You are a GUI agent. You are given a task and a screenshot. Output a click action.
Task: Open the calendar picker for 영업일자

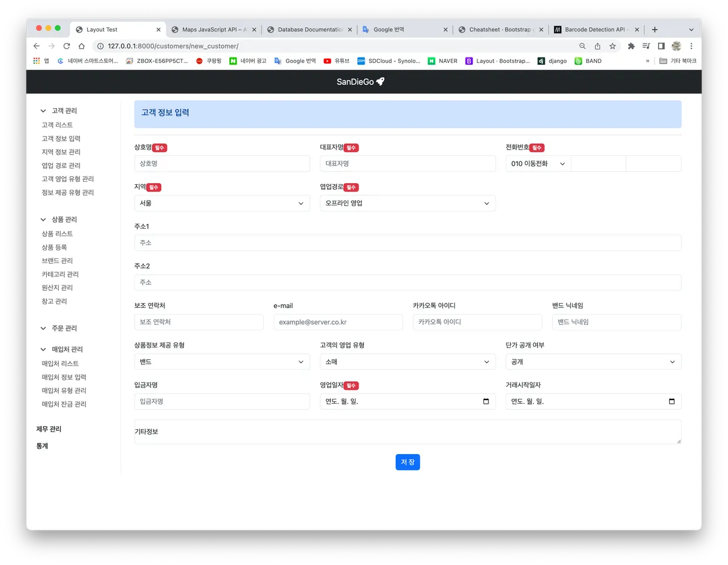[486, 401]
